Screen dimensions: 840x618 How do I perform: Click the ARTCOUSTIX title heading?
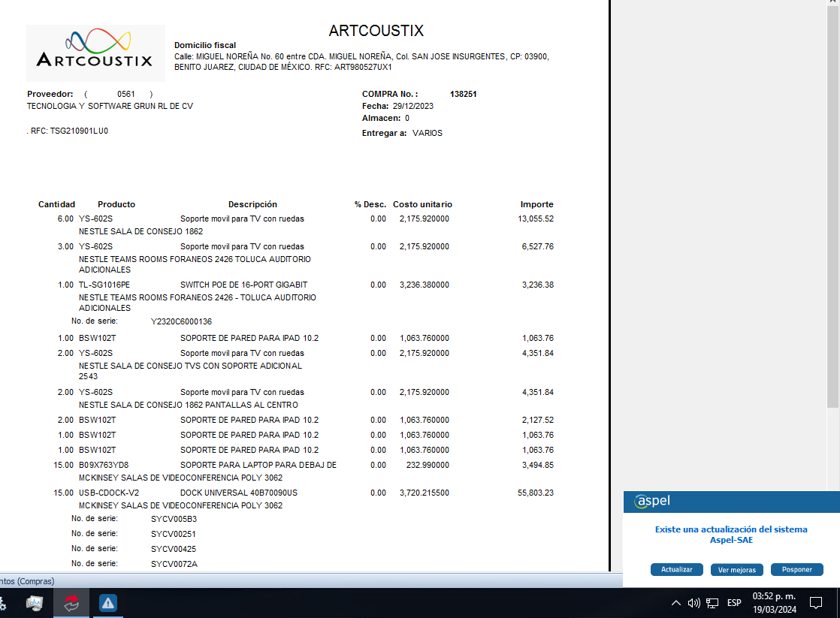pos(376,31)
